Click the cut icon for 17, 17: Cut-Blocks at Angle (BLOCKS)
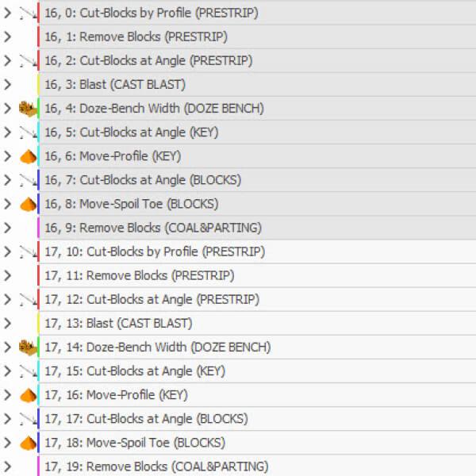 click(x=27, y=419)
